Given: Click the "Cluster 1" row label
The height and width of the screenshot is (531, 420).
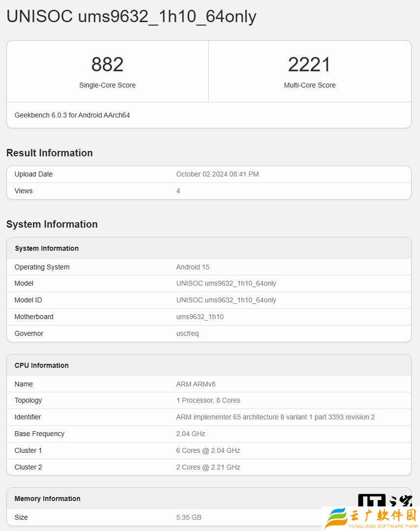Looking at the screenshot, I should point(28,450).
